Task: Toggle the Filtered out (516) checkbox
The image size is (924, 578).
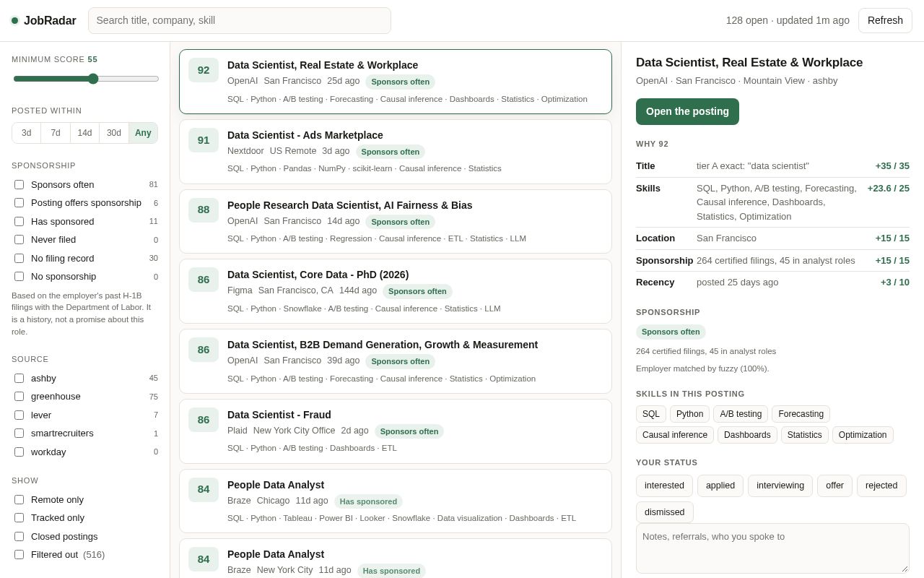Action: 19,555
